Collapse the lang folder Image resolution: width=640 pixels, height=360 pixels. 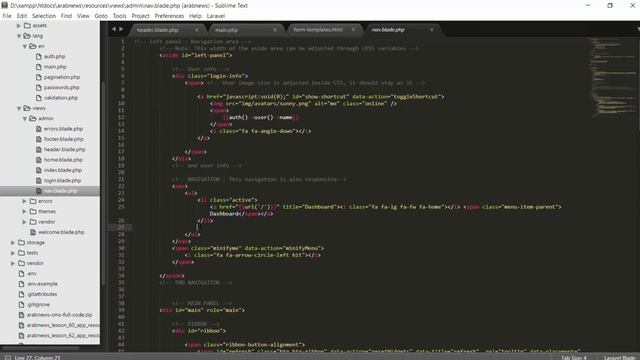tap(19, 36)
